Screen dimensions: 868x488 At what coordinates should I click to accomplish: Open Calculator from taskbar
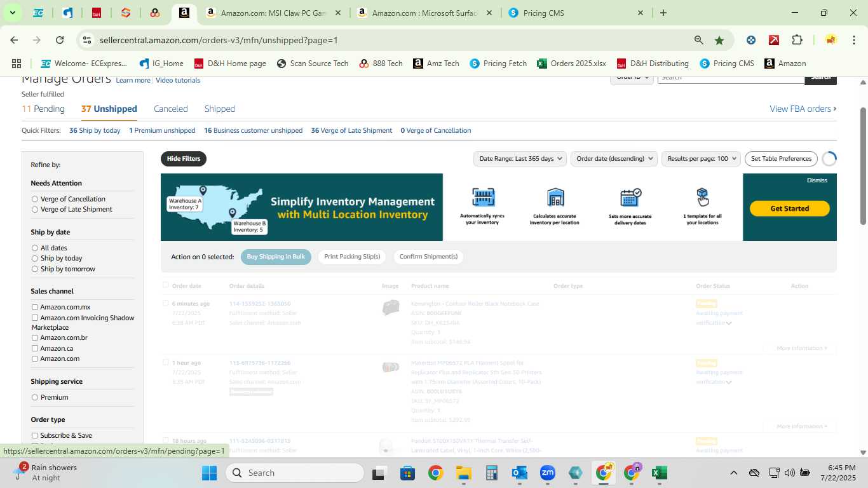click(491, 473)
